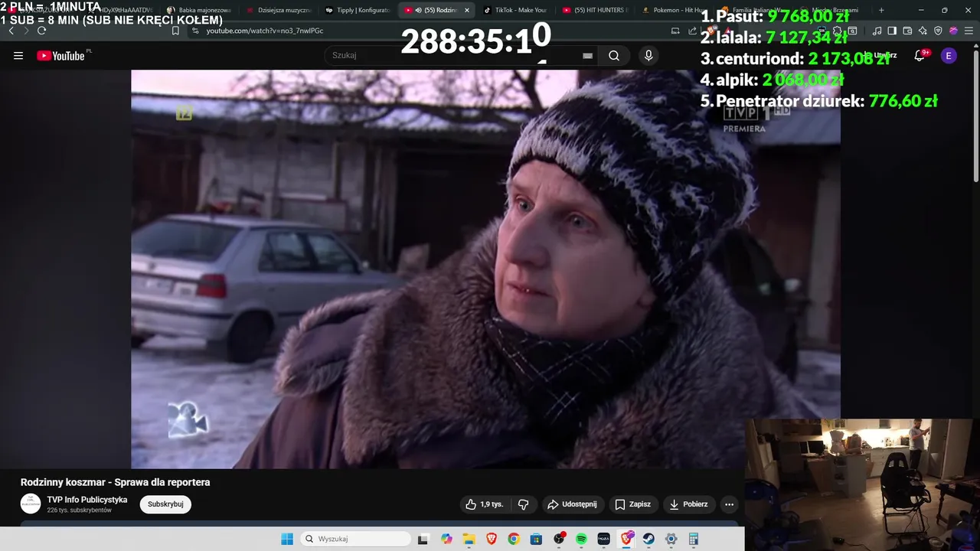Switch to Tipply Konfigurator tab
980x551 pixels.
click(358, 10)
